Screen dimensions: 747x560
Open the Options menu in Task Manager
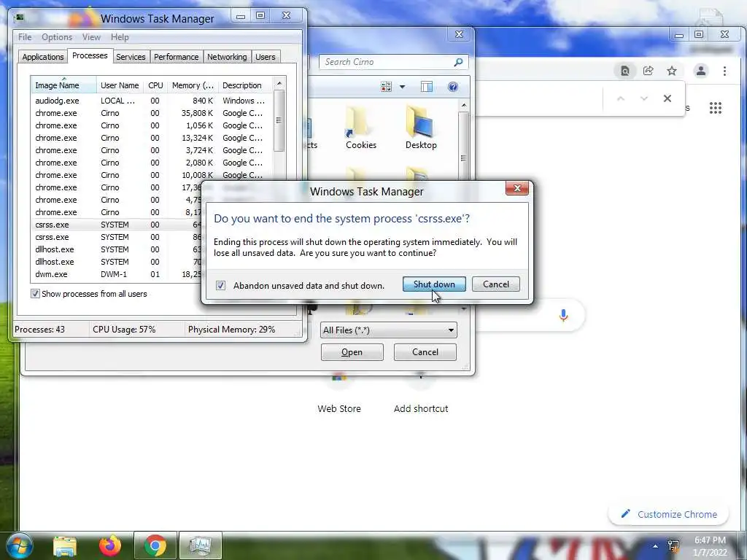click(57, 37)
